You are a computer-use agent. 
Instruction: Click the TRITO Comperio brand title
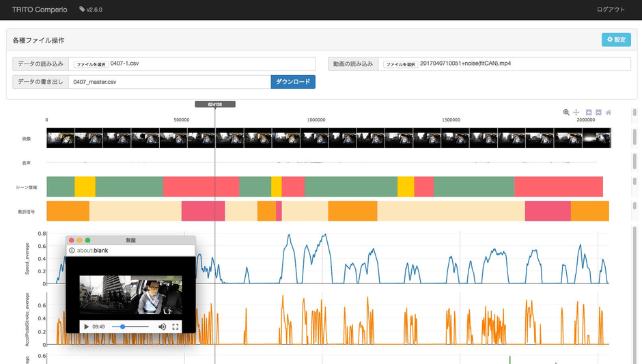point(40,10)
